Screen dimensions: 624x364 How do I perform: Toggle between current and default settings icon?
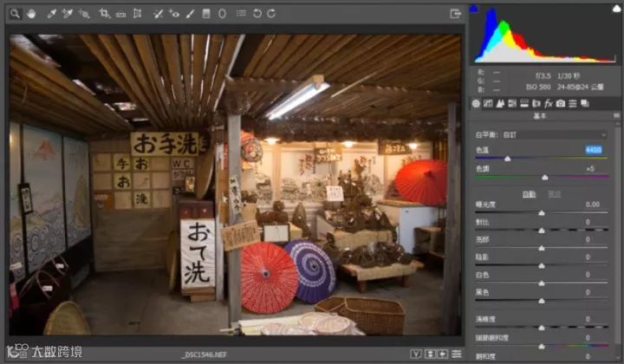pos(457,354)
